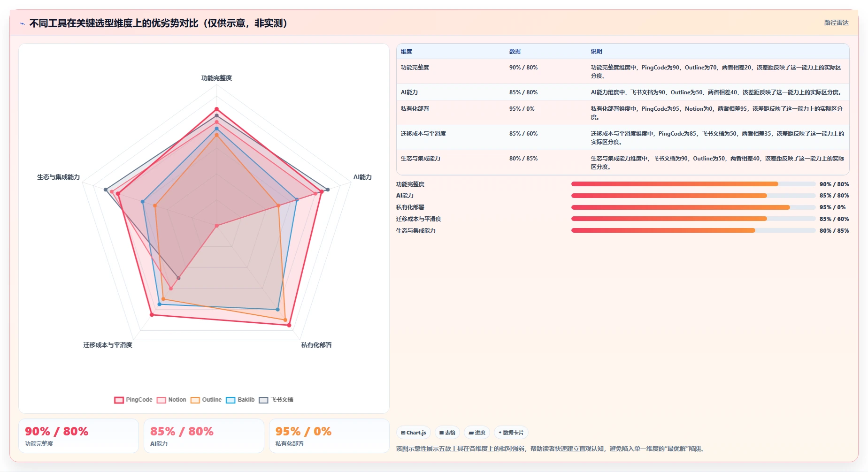Image resolution: width=868 pixels, height=472 pixels.
Task: Toggle 飞书文档 series in the legend
Action: coord(276,400)
